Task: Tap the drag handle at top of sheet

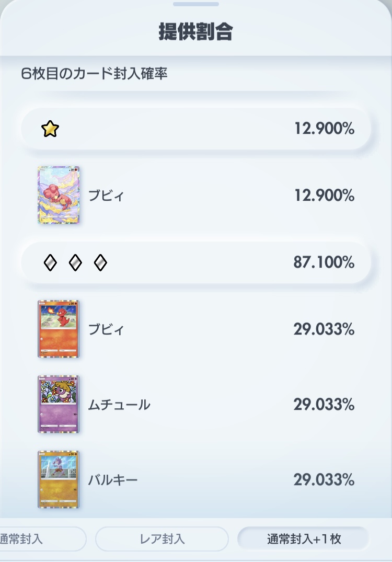Action: coord(195,4)
